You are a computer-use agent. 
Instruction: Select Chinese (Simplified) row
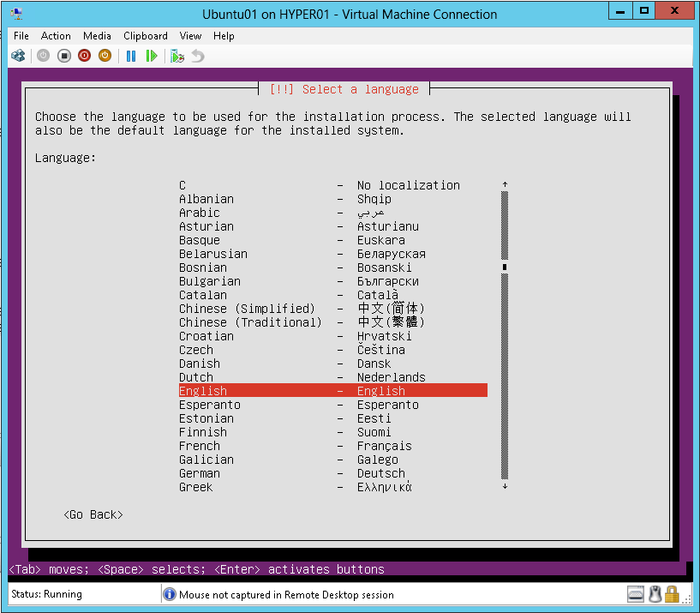coord(333,309)
